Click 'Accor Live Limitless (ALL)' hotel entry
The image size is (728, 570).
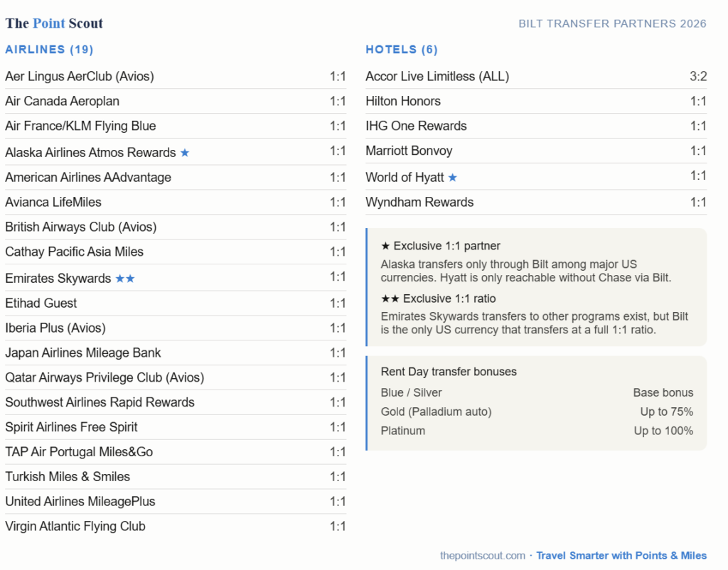536,76
